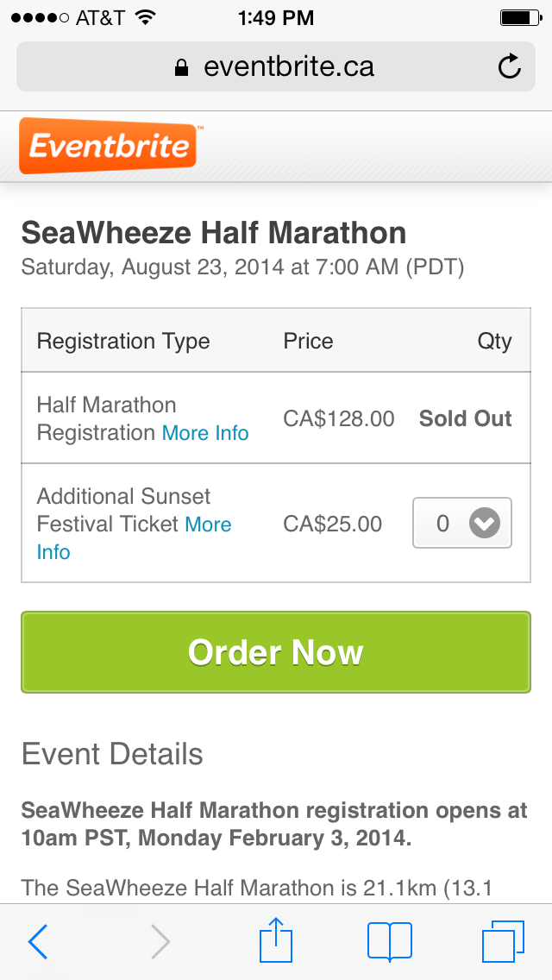Tap the Sold Out label

465,418
